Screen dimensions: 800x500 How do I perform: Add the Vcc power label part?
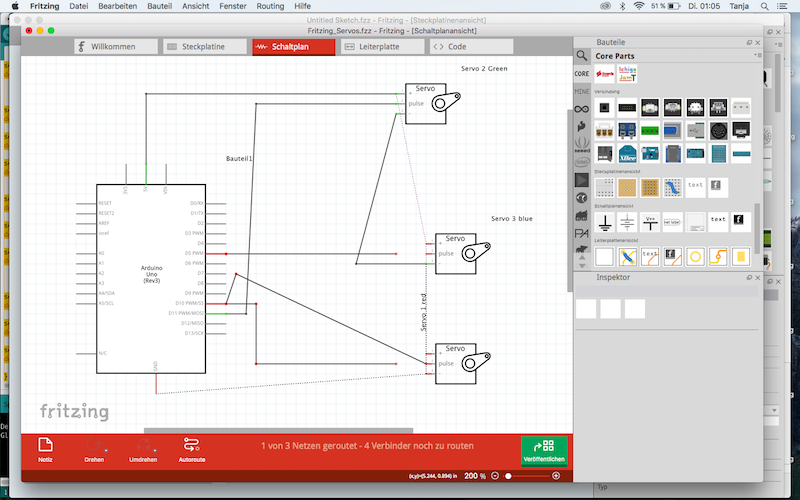[x=650, y=222]
